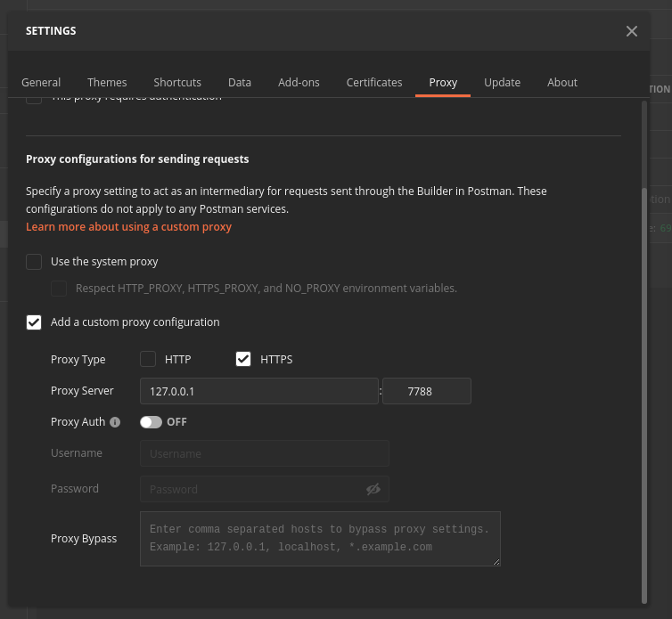
Task: Click the active Proxy tab
Action: click(443, 82)
